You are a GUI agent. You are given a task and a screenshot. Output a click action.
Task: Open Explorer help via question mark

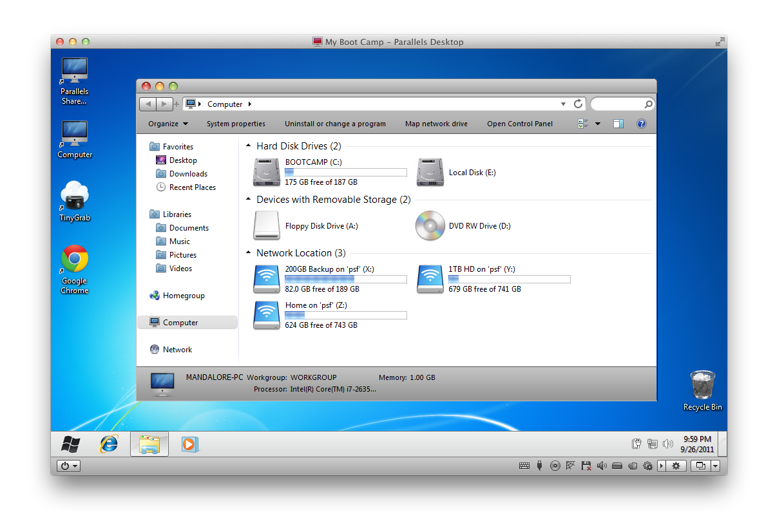coord(642,124)
